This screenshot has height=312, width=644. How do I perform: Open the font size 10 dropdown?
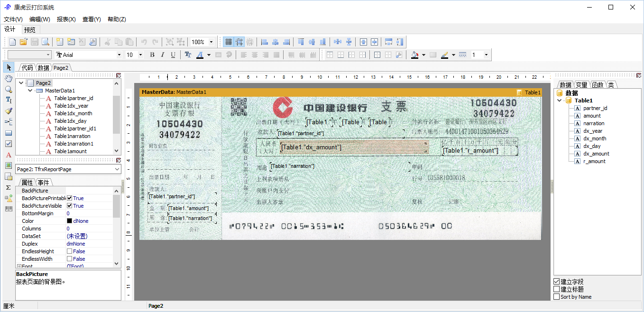click(x=140, y=55)
